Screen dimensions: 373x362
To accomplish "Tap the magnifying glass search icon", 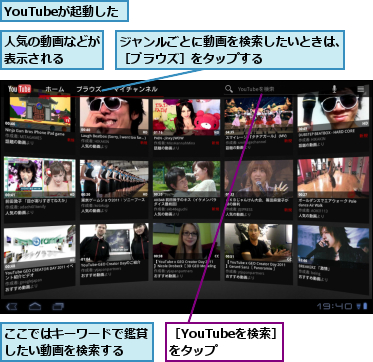I will click(229, 89).
